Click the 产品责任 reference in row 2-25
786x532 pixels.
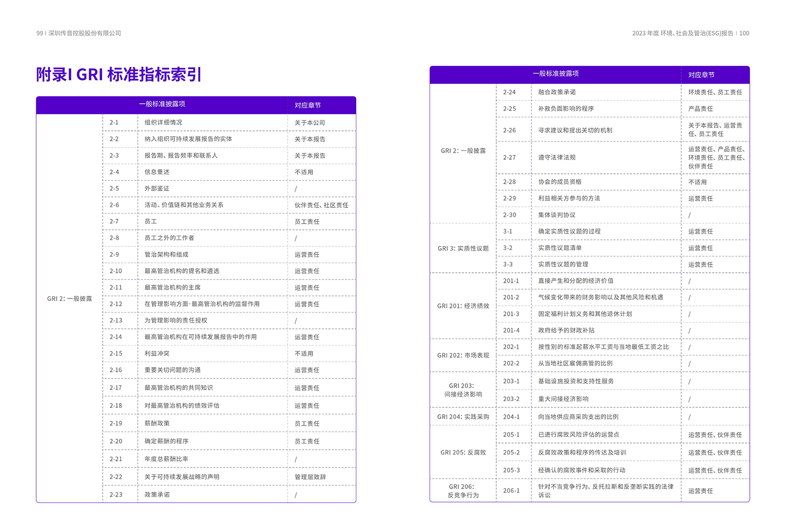(701, 109)
